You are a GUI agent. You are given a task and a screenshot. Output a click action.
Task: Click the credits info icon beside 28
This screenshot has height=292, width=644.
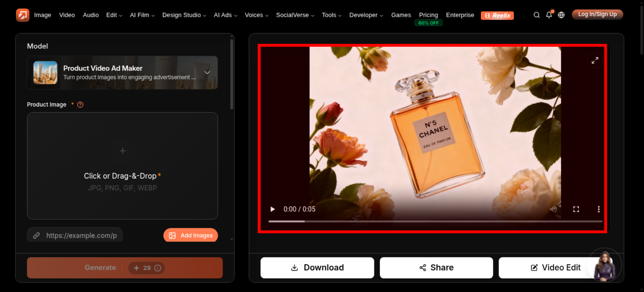pos(157,268)
